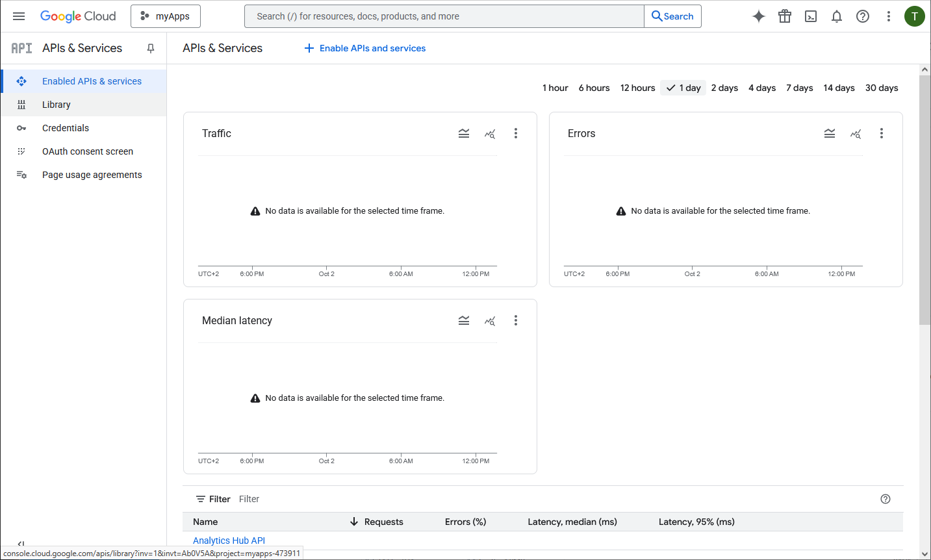Open the Analytics Hub API link
The height and width of the screenshot is (560, 931).
(229, 541)
